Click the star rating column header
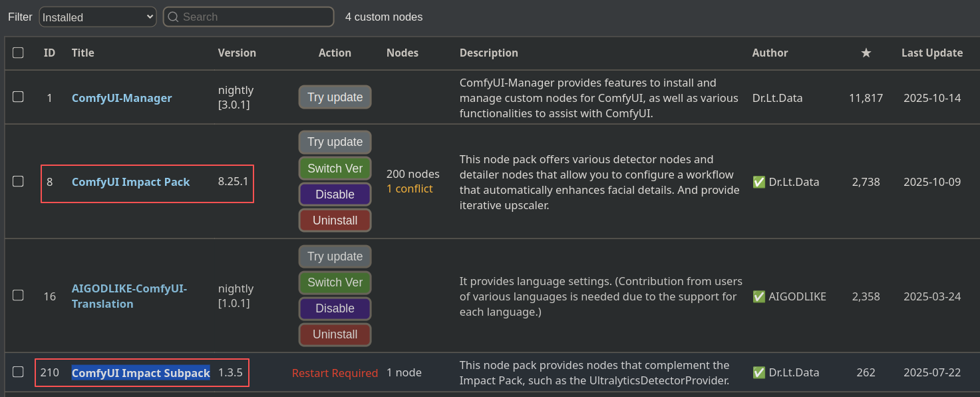This screenshot has height=397, width=980. pos(866,53)
